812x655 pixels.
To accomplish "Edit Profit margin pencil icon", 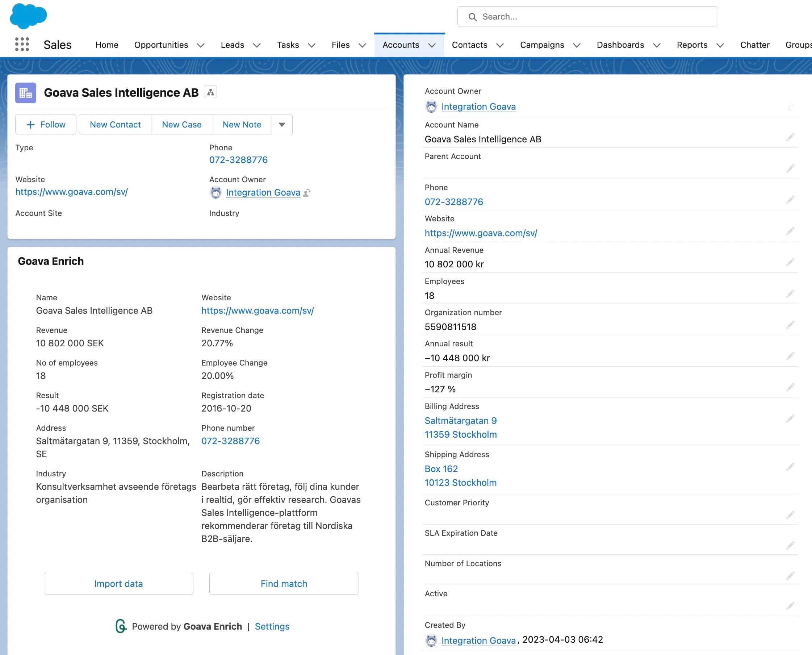I will point(790,388).
